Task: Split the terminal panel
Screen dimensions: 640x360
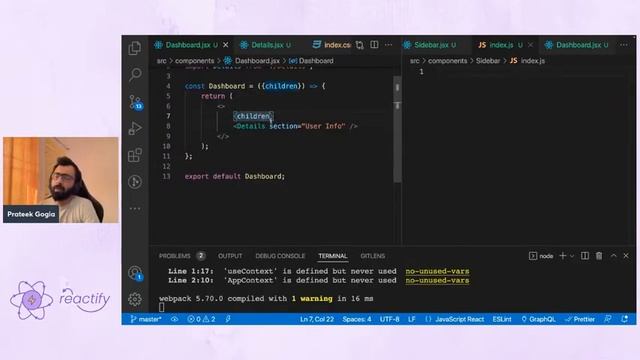Action: pos(585,256)
